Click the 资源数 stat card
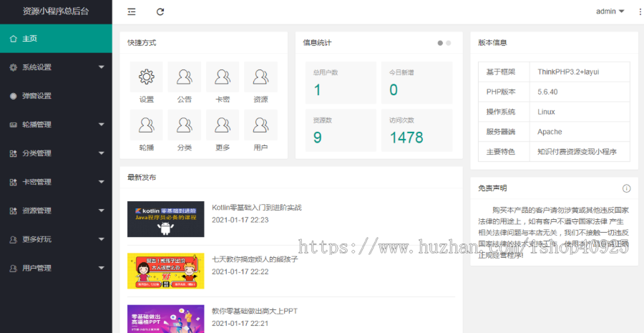This screenshot has height=333, width=644. pyautogui.click(x=341, y=130)
